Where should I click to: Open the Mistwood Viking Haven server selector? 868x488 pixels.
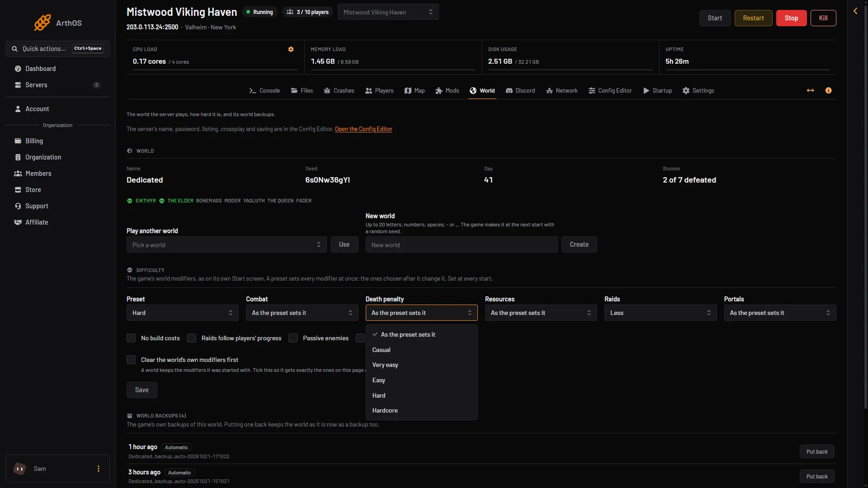point(388,12)
